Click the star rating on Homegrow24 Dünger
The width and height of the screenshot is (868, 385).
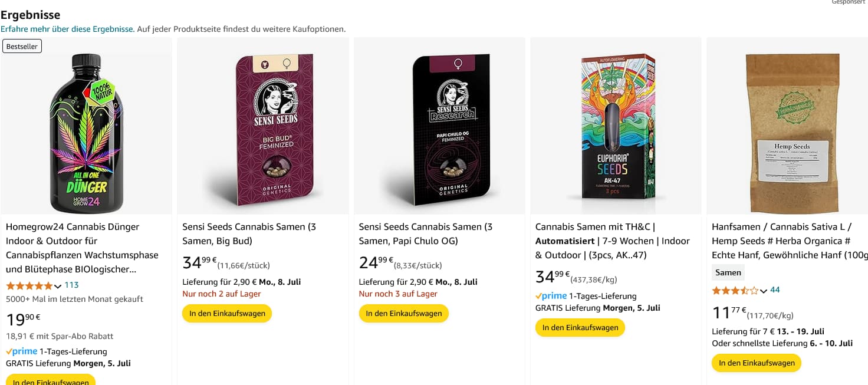coord(29,285)
